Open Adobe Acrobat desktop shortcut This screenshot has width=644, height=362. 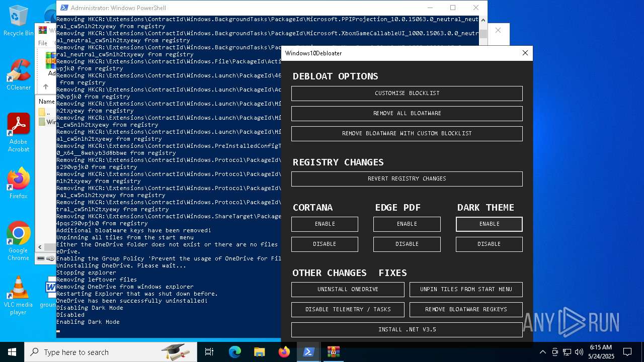click(x=18, y=133)
